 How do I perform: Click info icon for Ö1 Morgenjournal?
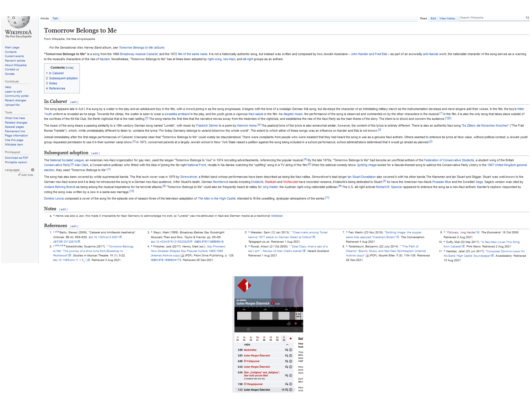click(x=291, y=384)
